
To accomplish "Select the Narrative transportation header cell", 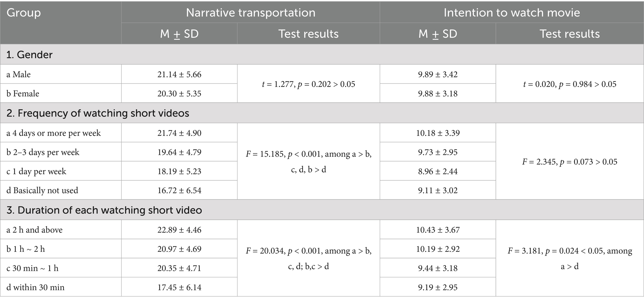I will tap(250, 13).
